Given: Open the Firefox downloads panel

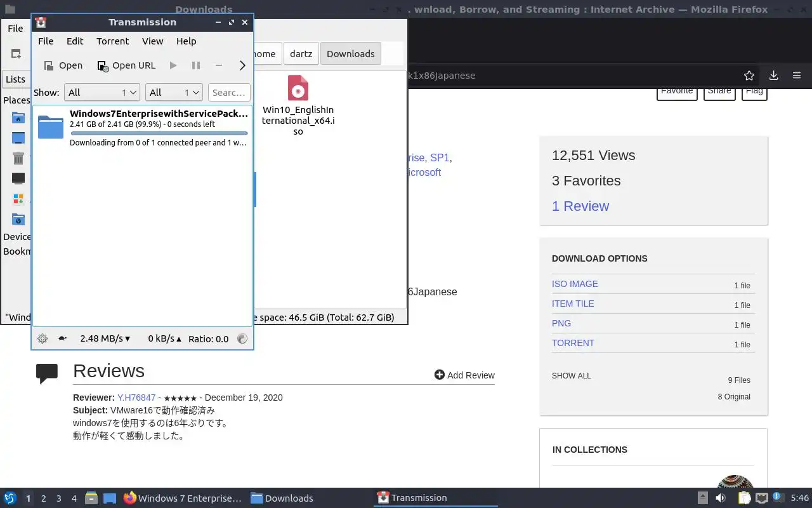Looking at the screenshot, I should [773, 76].
